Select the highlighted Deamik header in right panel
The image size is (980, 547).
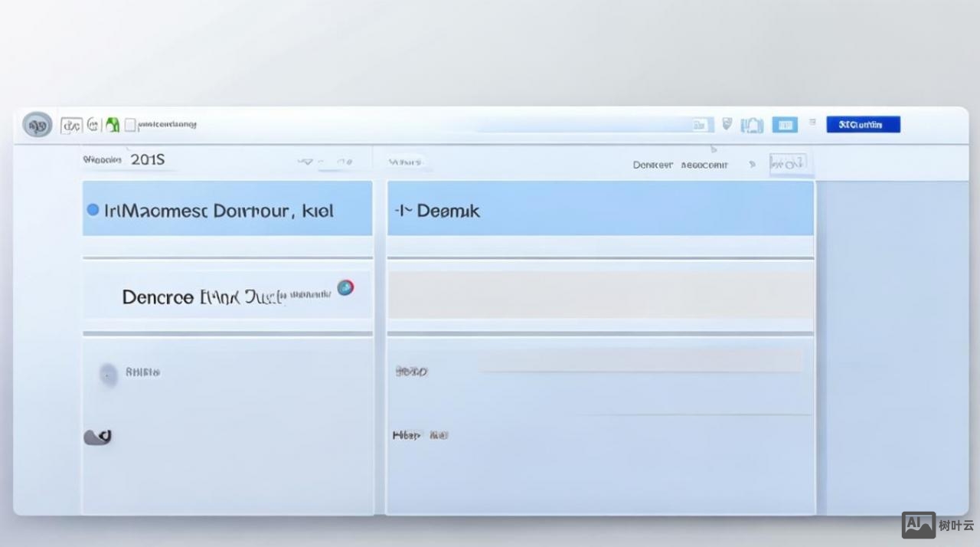[x=600, y=210]
